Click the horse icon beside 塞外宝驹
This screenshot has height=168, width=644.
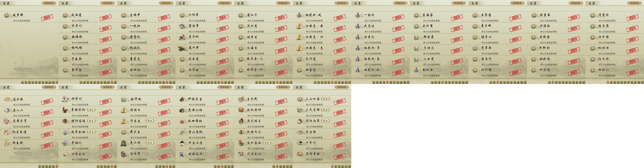(x=241, y=143)
